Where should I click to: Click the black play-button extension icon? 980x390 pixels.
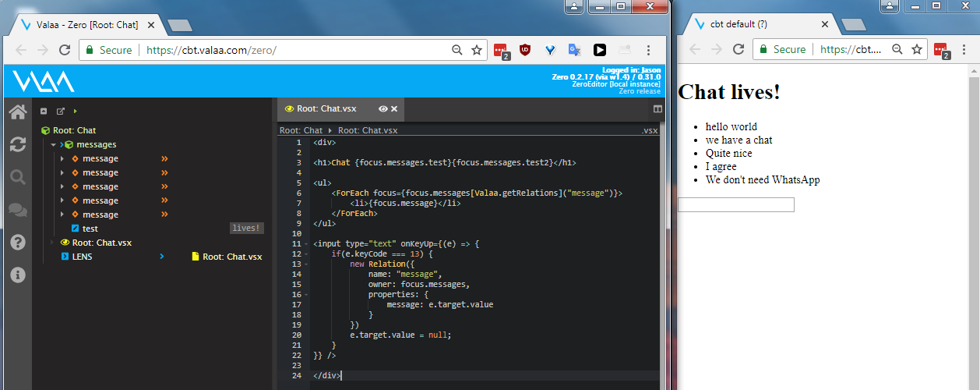pyautogui.click(x=599, y=50)
